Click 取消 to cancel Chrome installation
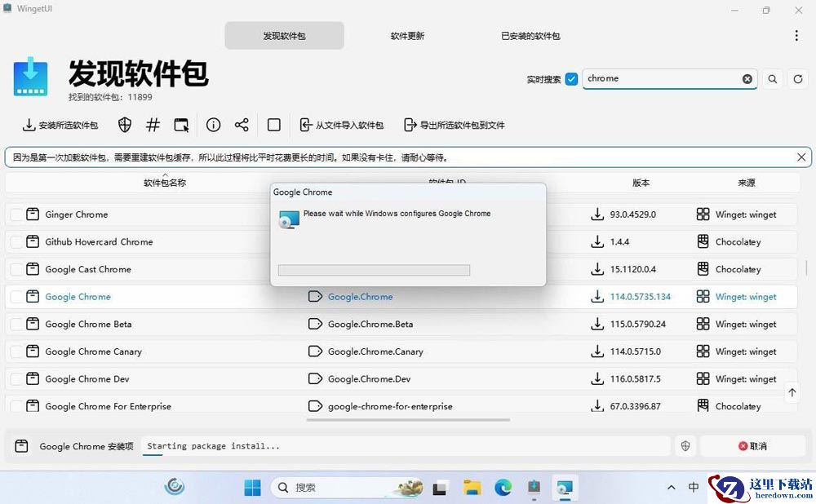 tap(752, 446)
